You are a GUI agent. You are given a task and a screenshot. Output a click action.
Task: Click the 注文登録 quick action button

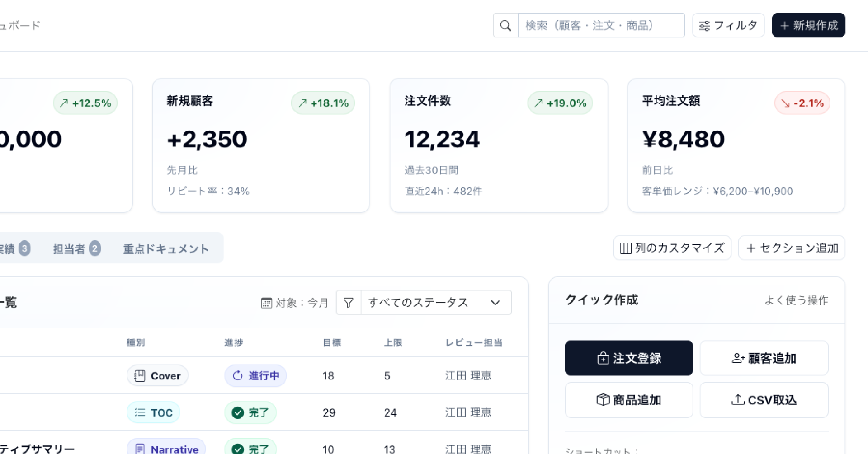point(628,358)
